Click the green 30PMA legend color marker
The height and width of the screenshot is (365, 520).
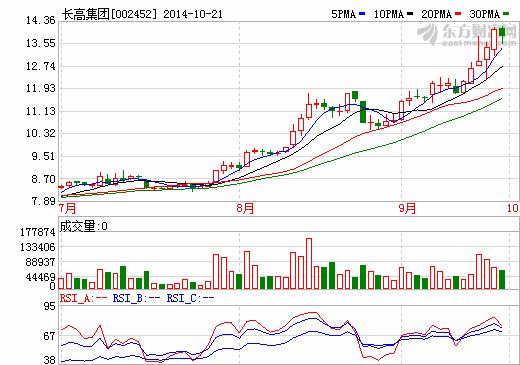coord(506,14)
